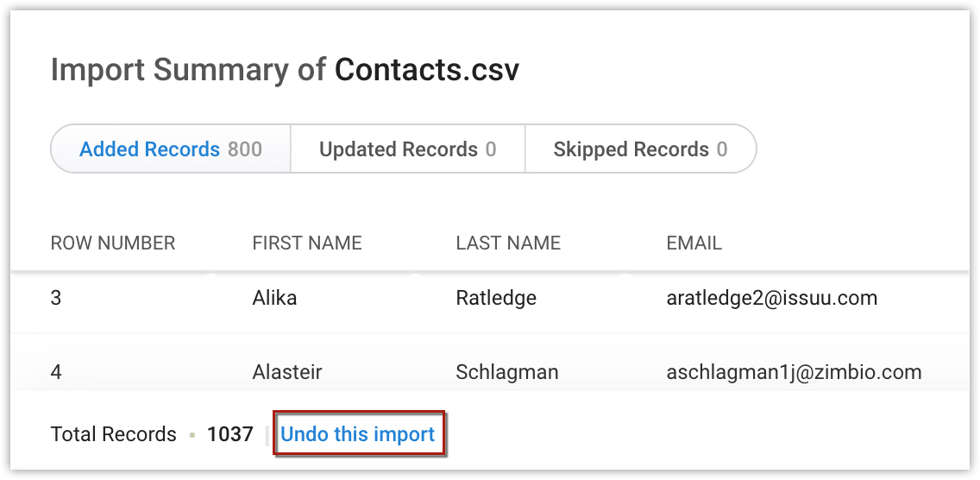Click the Contacts.csv file name in title

pos(427,69)
